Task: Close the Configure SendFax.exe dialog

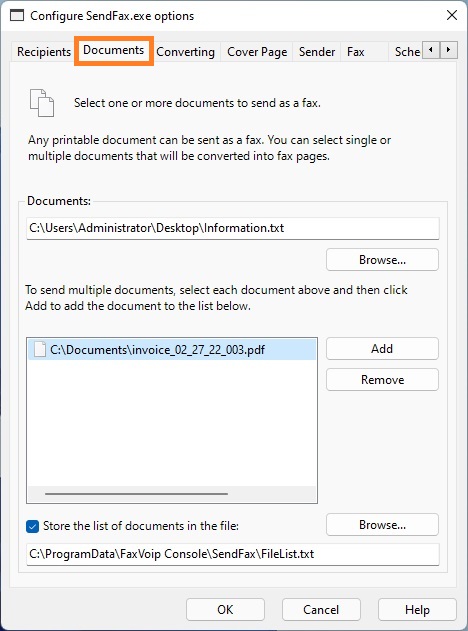Action: 452,15
